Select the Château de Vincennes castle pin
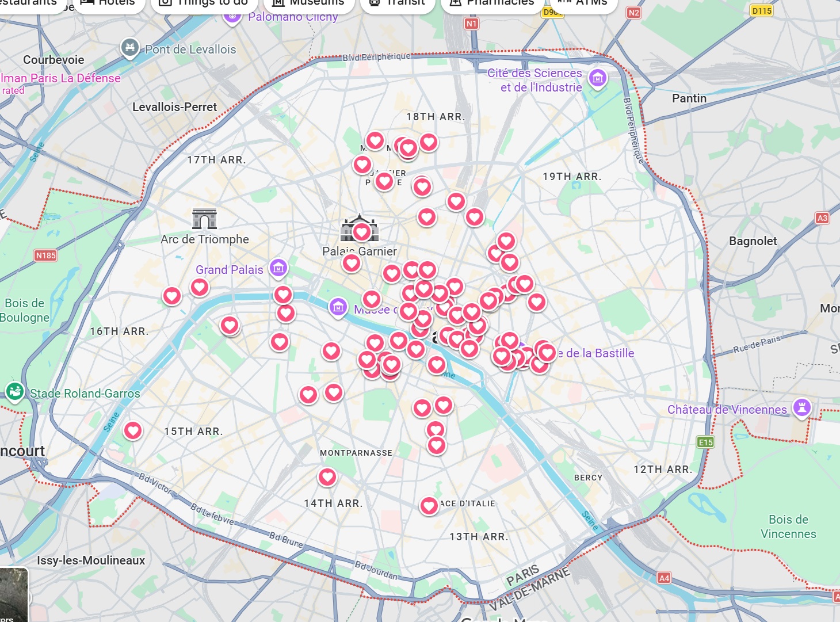 pos(801,407)
